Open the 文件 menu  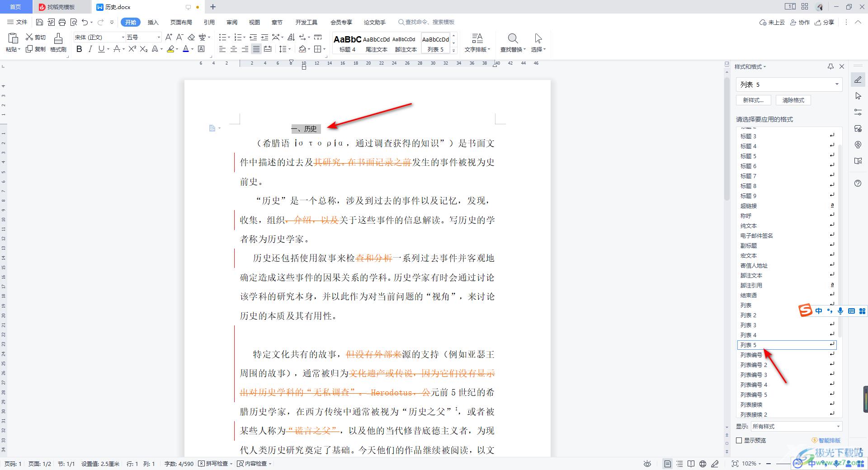click(17, 22)
